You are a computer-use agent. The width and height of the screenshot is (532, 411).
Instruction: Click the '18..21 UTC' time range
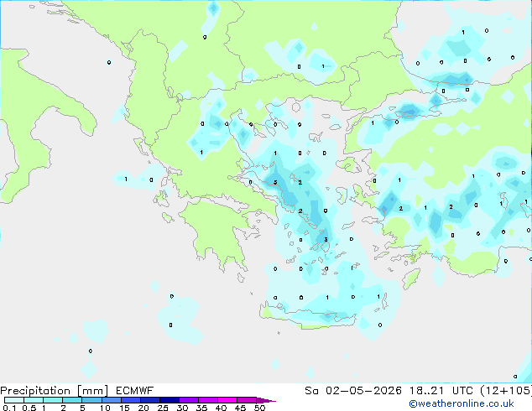(x=442, y=391)
